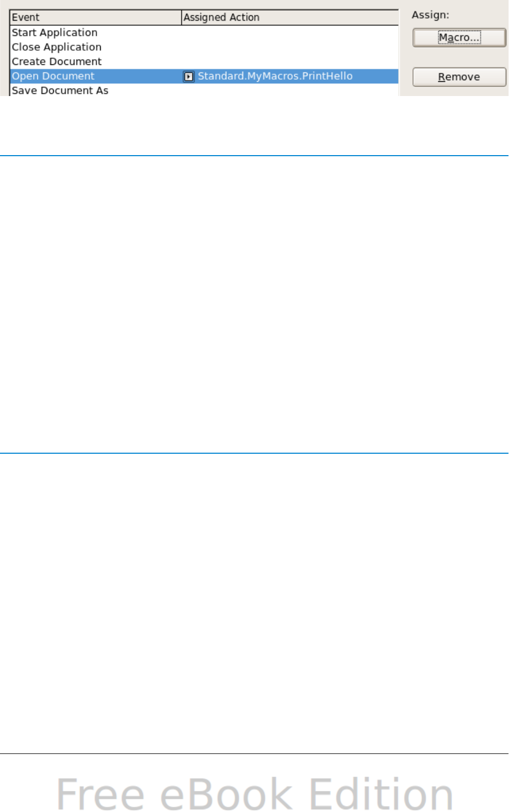Click the divider between Event and Assigned Action headers
This screenshot has height=812, width=509.
[181, 17]
